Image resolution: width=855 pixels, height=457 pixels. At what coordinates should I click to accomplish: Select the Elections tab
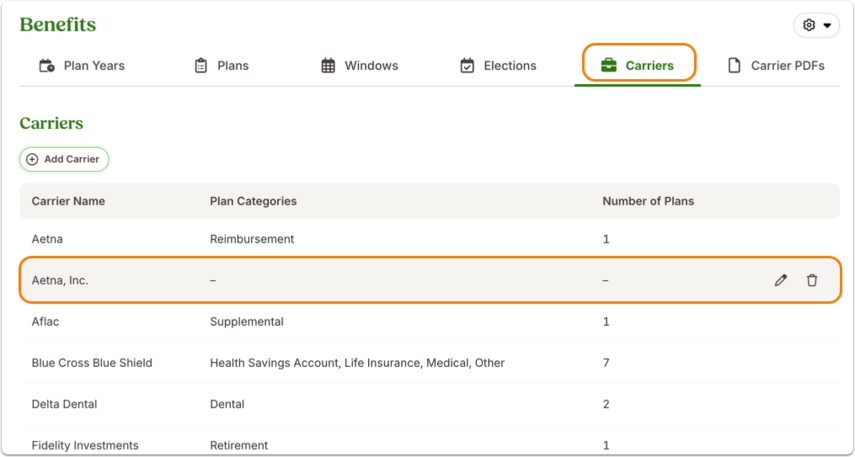[498, 66]
